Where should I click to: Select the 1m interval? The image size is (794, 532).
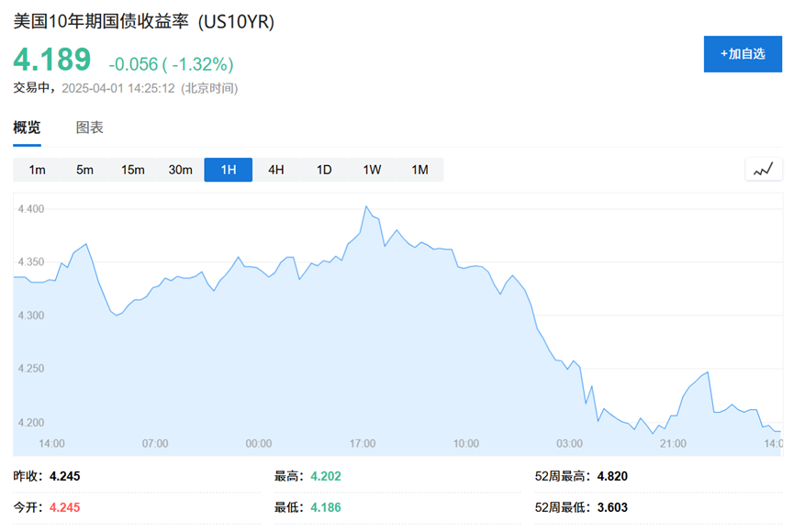pyautogui.click(x=37, y=170)
